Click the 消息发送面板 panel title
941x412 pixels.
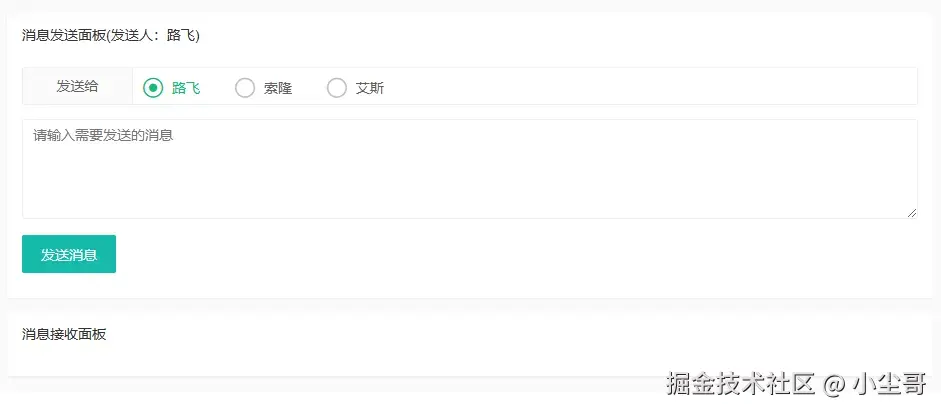tap(64, 36)
